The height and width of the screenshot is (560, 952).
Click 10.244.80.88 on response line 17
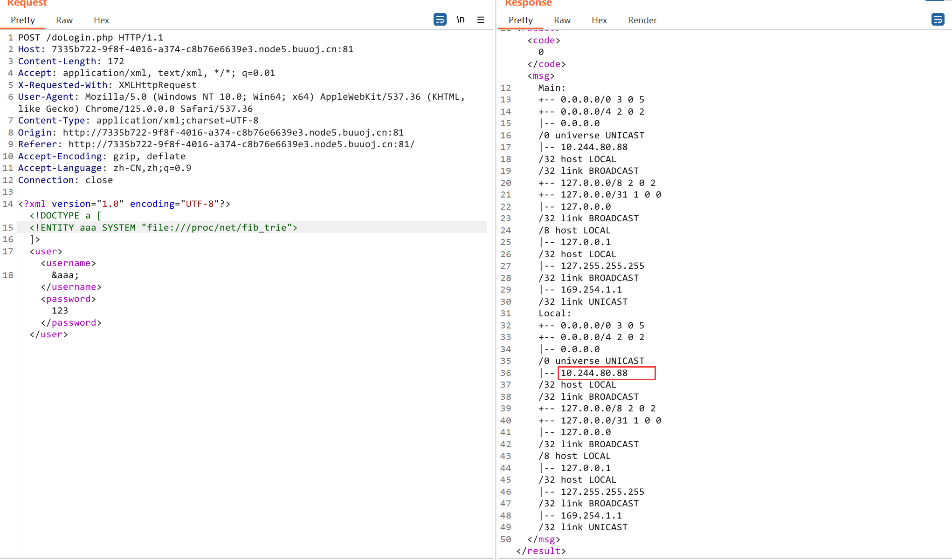[594, 147]
